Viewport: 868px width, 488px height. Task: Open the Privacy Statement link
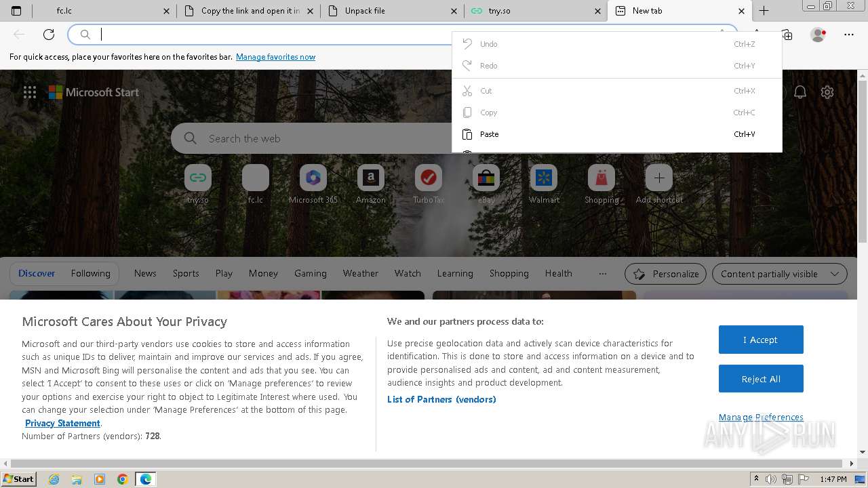pyautogui.click(x=62, y=423)
